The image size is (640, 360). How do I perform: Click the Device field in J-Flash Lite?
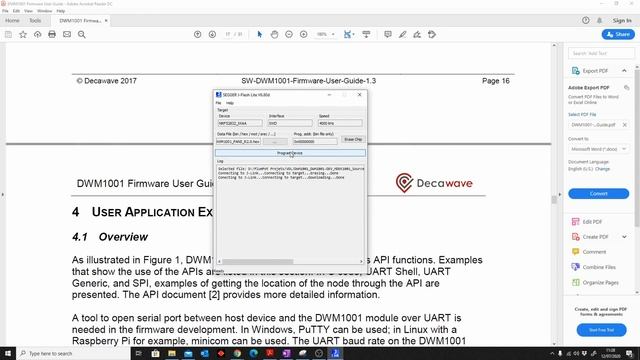click(240, 123)
